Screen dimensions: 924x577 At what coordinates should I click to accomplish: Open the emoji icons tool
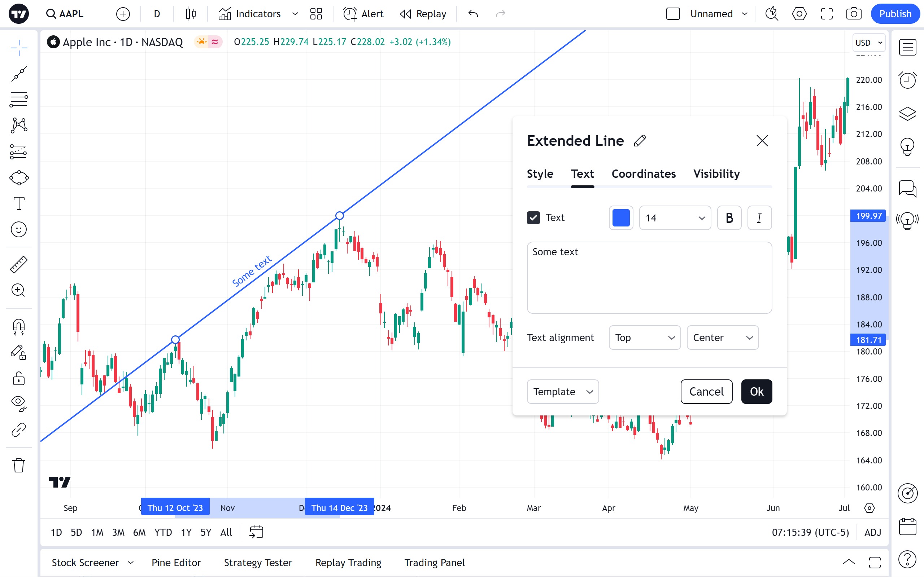tap(18, 229)
